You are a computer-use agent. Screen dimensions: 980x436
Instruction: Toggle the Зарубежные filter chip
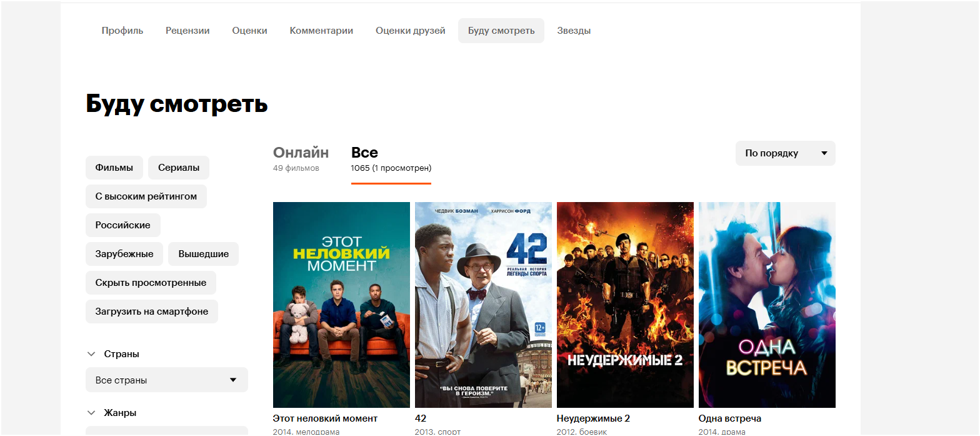(x=124, y=254)
